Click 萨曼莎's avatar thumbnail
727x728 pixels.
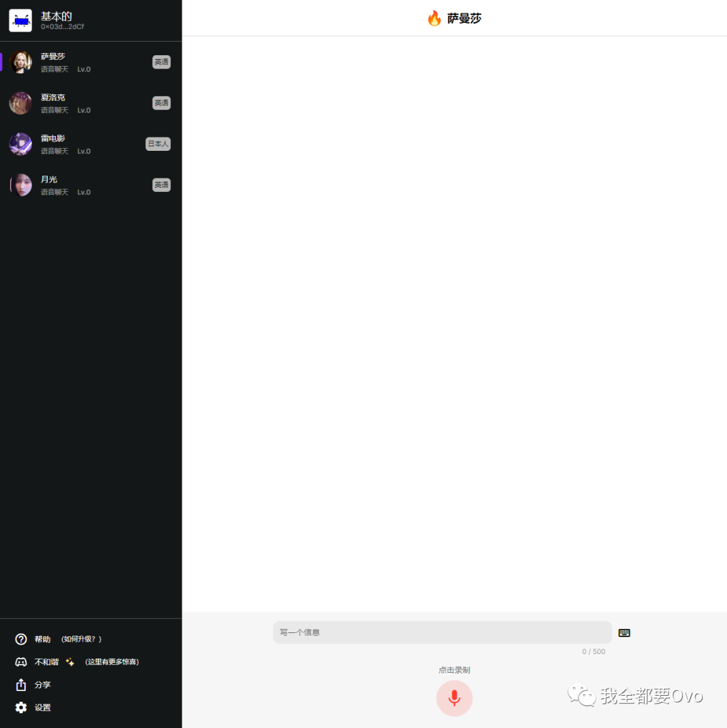pyautogui.click(x=20, y=62)
